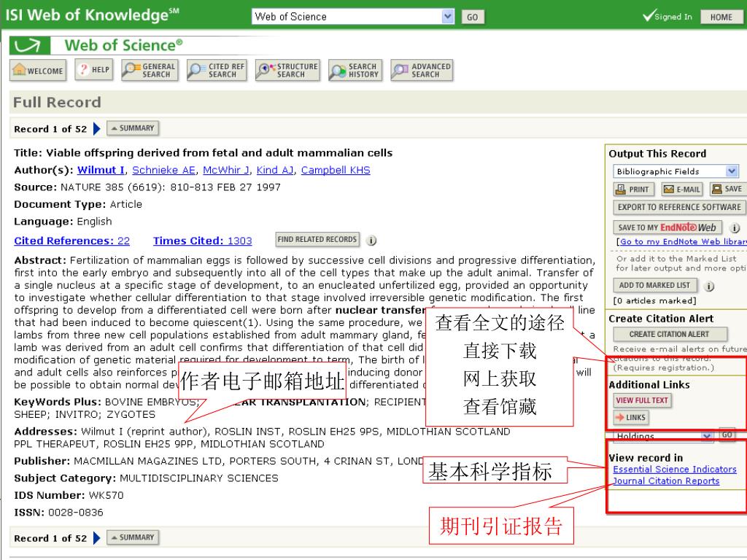Click the HOME button
Screen dimensions: 747x560
pyautogui.click(x=721, y=17)
